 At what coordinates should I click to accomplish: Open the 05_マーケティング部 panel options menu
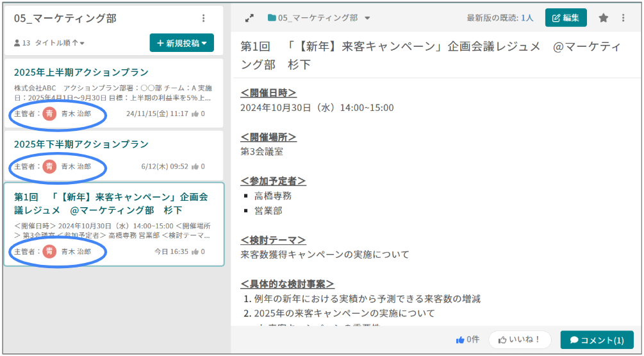tap(204, 19)
